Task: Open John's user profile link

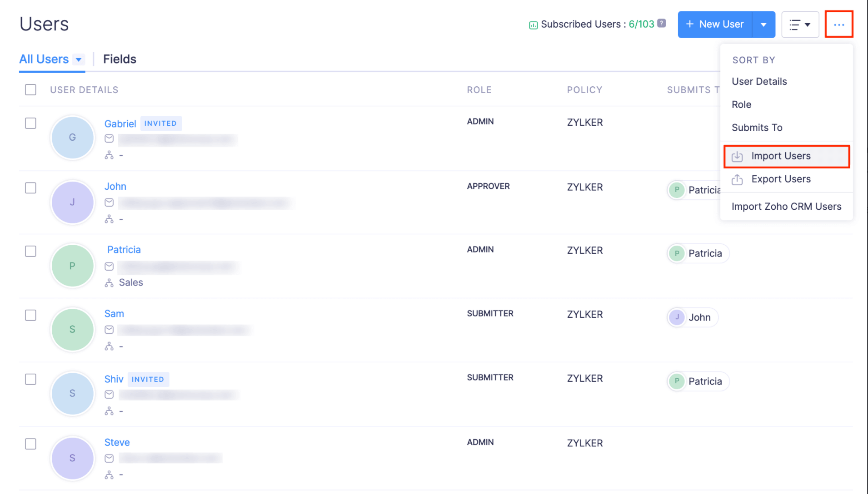Action: pos(115,186)
